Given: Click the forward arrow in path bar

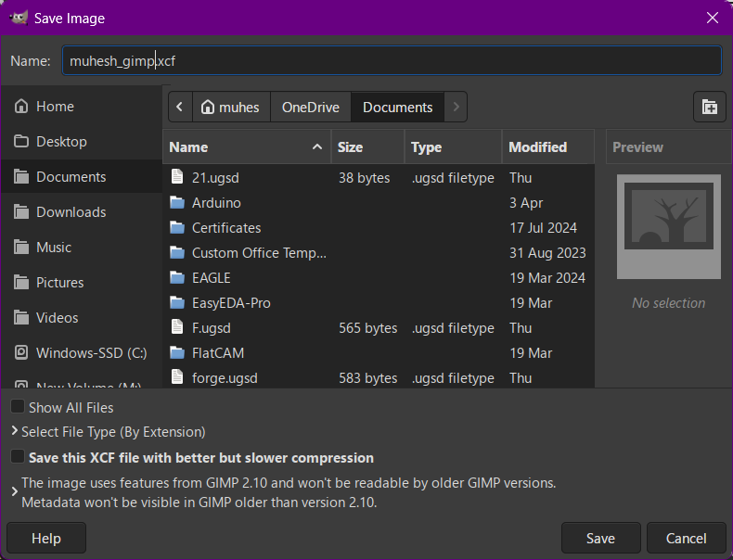Looking at the screenshot, I should pos(456,107).
